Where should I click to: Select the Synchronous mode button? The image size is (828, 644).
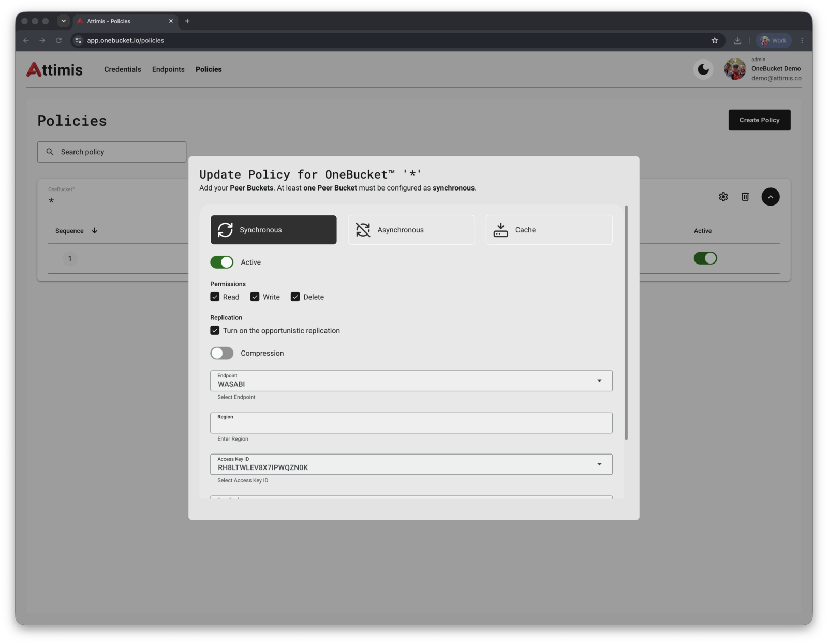coord(273,230)
